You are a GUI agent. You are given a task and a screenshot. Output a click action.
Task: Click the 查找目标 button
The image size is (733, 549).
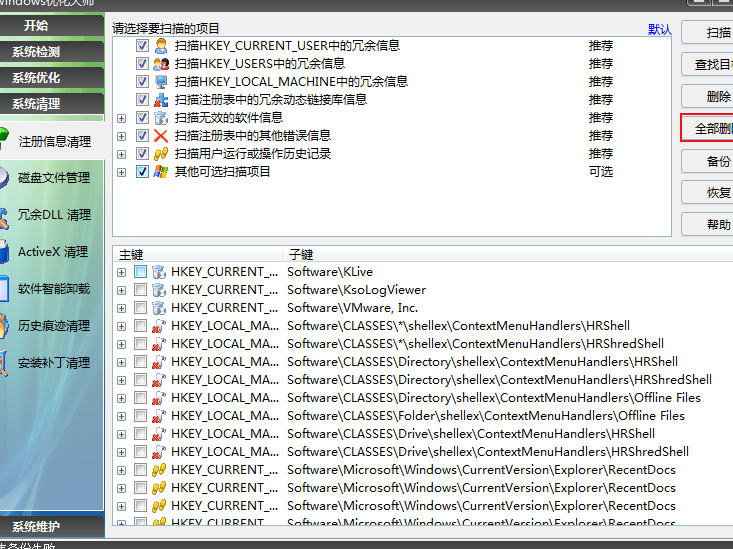click(707, 65)
